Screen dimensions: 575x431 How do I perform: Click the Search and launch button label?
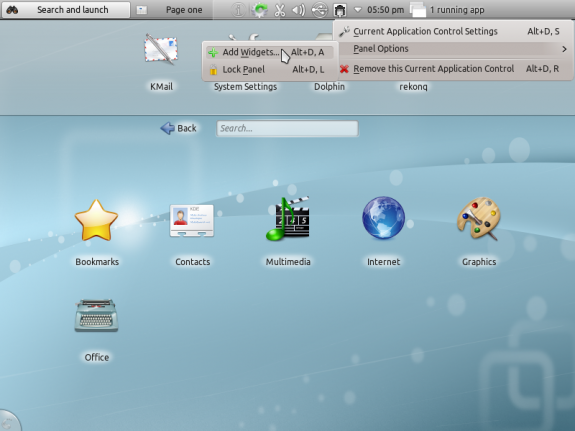coord(73,10)
